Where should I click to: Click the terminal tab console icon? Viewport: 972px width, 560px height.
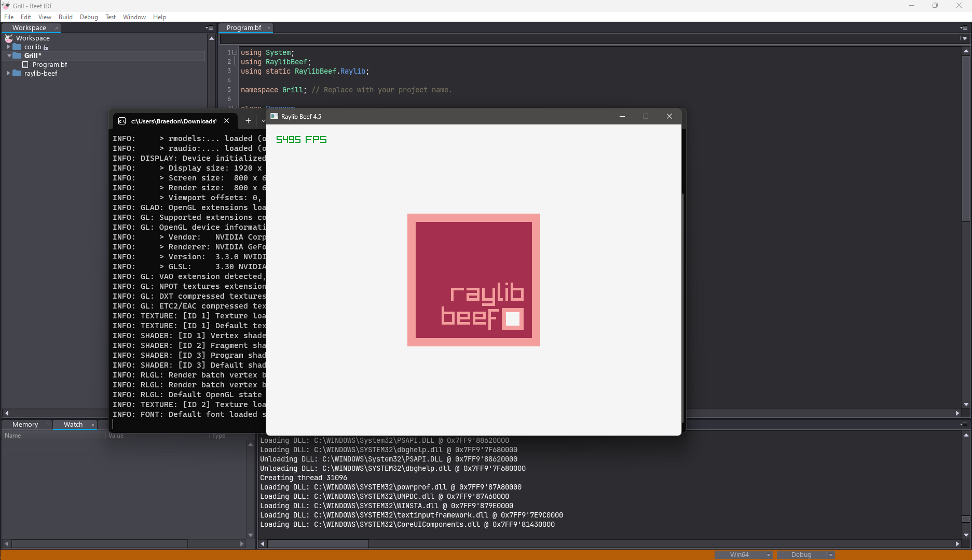[x=122, y=121]
